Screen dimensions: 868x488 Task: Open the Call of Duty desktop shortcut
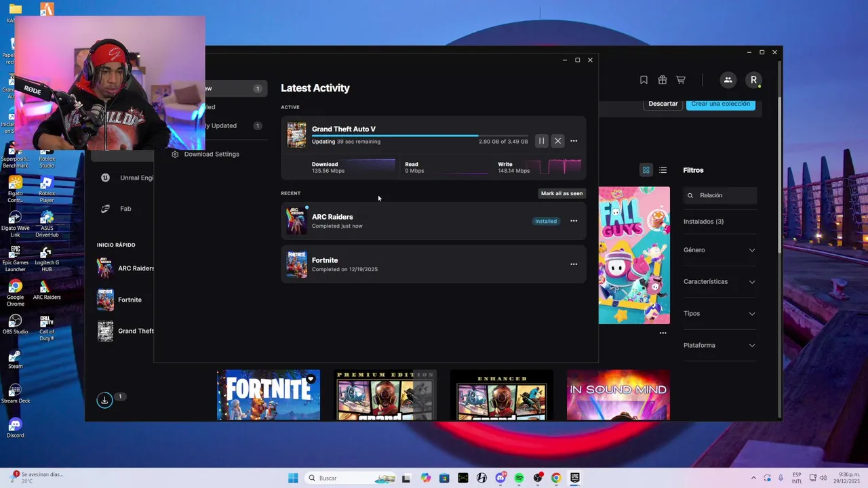pos(47,327)
